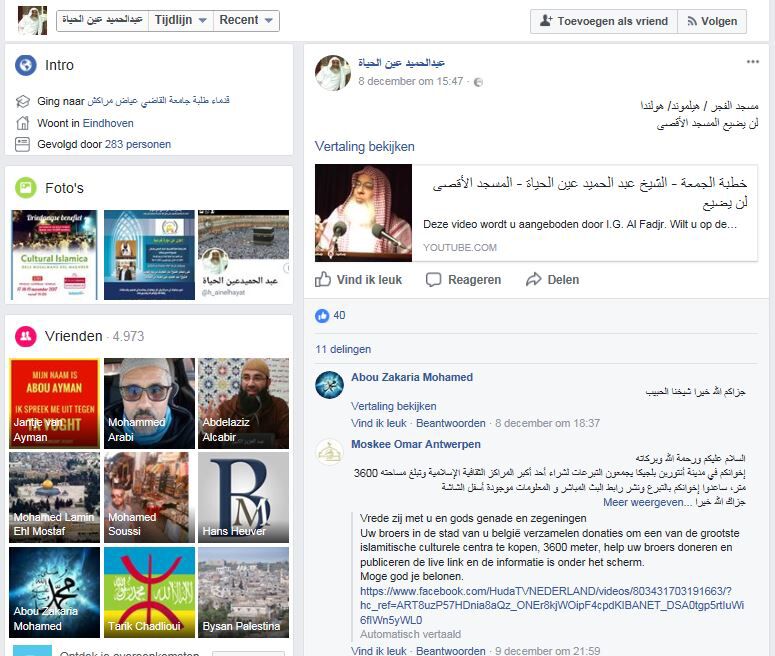Click the post's public privacy globe icon
Screen dimensions: 775x656
click(478, 82)
